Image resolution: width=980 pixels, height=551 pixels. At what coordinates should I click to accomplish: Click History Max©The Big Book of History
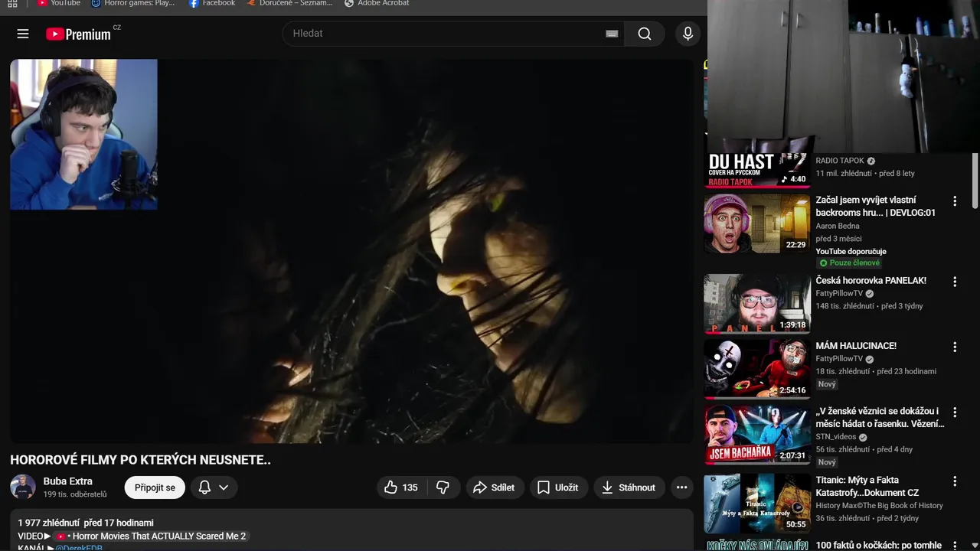[x=879, y=506]
